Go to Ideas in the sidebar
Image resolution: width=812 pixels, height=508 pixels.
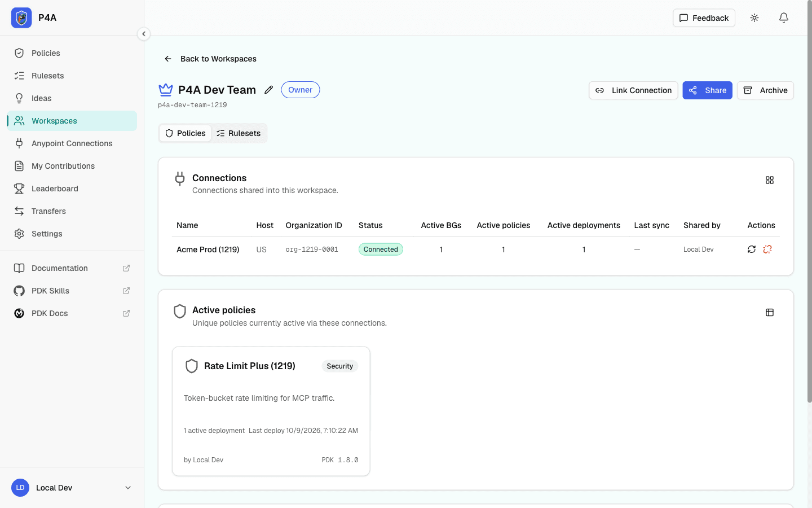[72, 98]
